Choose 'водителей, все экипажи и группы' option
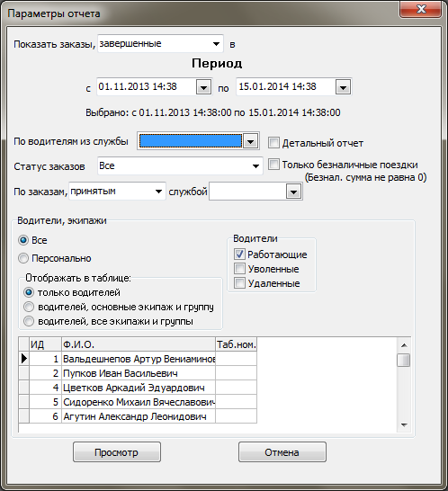 (x=29, y=321)
